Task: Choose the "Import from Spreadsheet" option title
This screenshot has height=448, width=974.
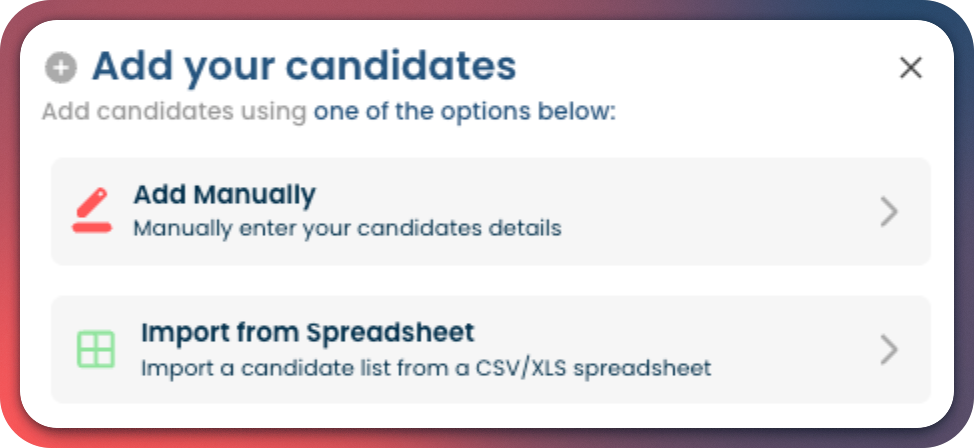Action: click(x=307, y=332)
